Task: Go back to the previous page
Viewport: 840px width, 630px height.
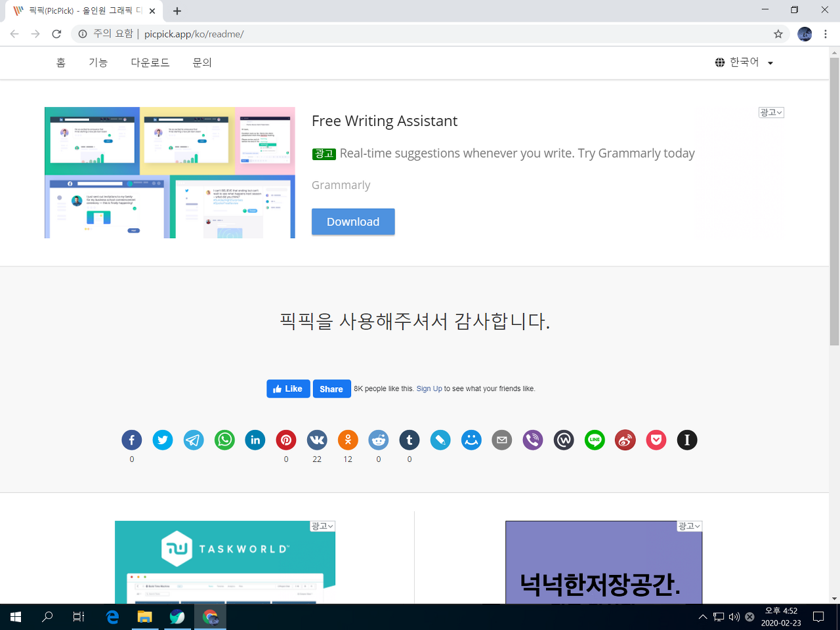Action: [x=14, y=34]
